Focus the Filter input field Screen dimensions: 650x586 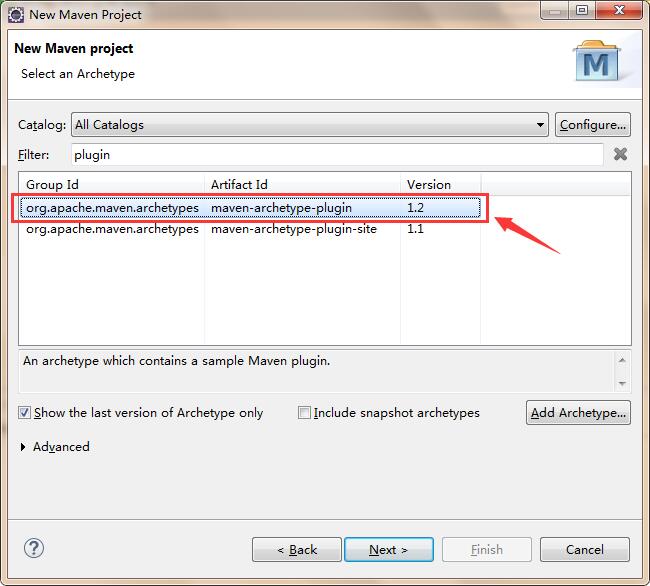click(337, 155)
